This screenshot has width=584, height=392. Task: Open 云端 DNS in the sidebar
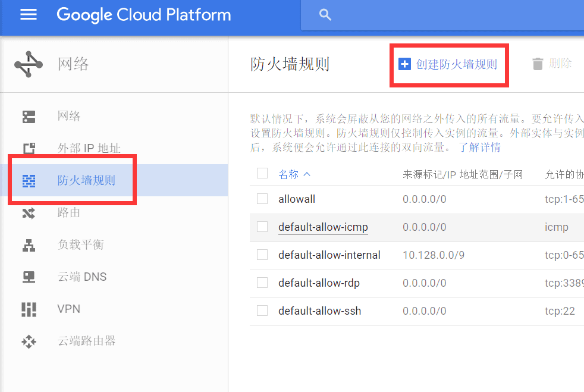82,277
